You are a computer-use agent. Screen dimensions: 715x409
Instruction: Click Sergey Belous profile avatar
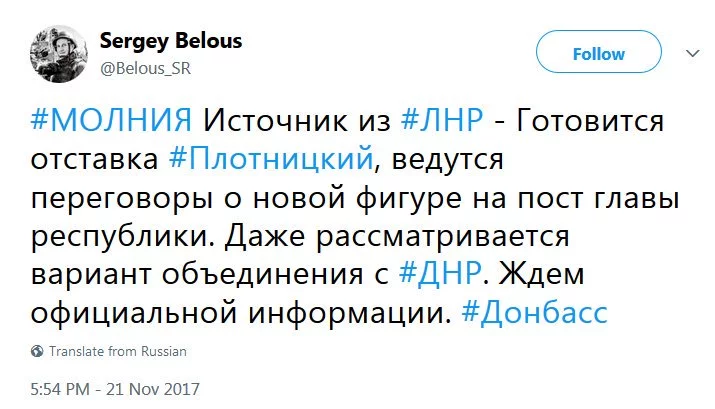tap(56, 54)
